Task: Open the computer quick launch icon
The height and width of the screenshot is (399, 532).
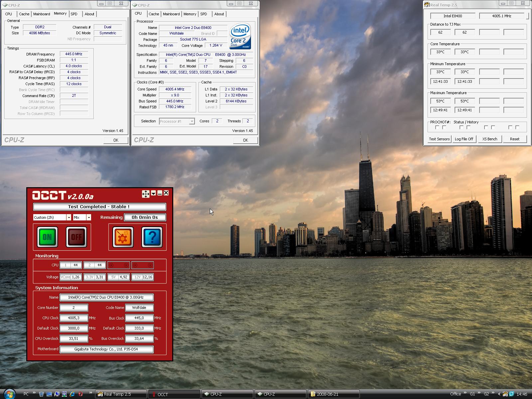Action: click(57, 394)
